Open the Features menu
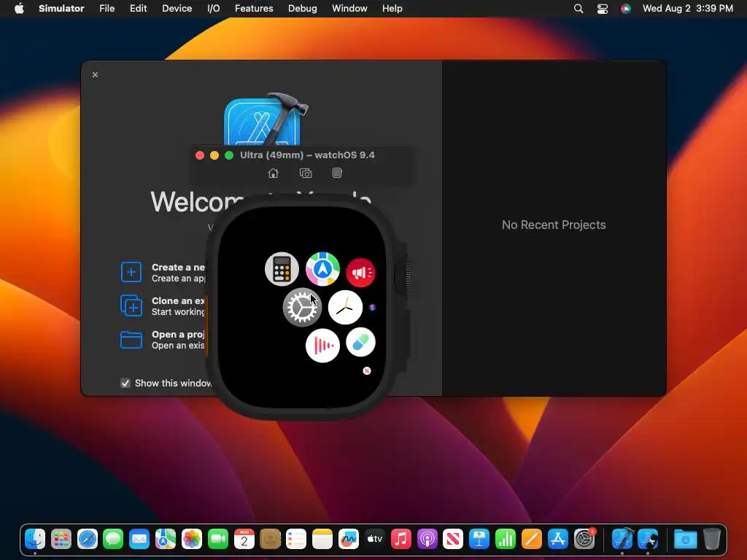 click(x=254, y=9)
